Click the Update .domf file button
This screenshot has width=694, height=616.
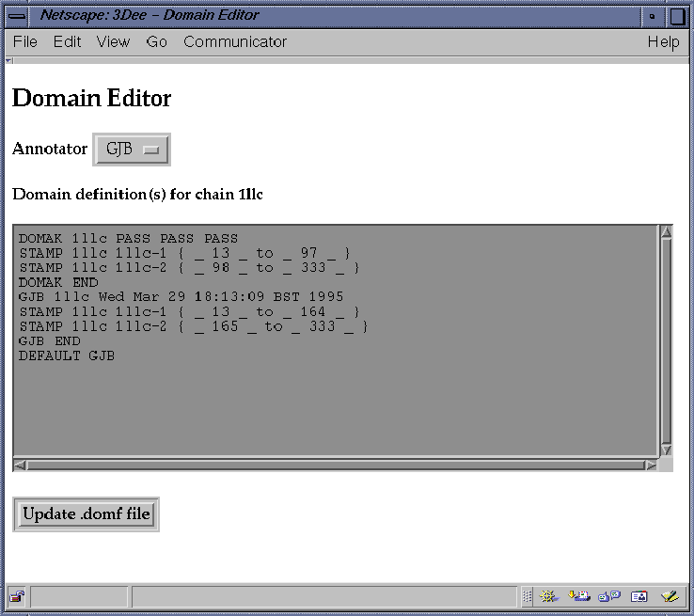point(86,514)
